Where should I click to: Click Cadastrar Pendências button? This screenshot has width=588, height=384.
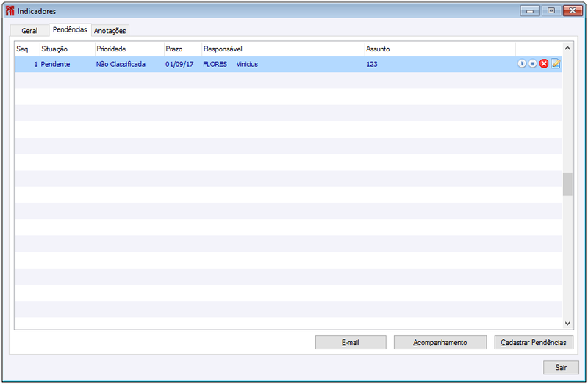pyautogui.click(x=534, y=342)
